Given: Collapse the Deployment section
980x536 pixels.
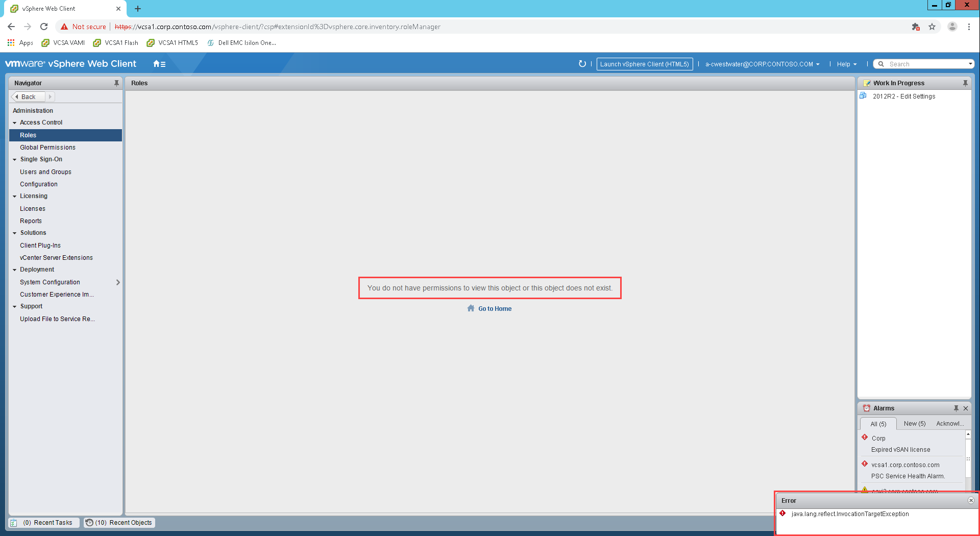Looking at the screenshot, I should (15, 270).
